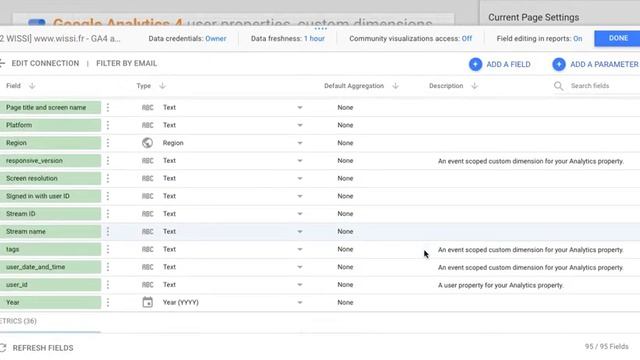640x360 pixels.
Task: Toggle Community visualizations access Off link
Action: pos(467,38)
